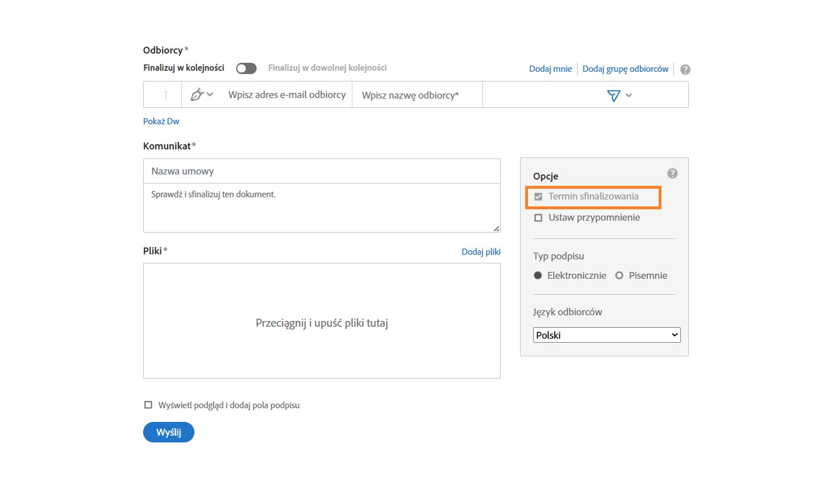Viewport: 824px width, 504px height.
Task: Open the Język odbiorców dropdown showing Polski
Action: [x=607, y=335]
